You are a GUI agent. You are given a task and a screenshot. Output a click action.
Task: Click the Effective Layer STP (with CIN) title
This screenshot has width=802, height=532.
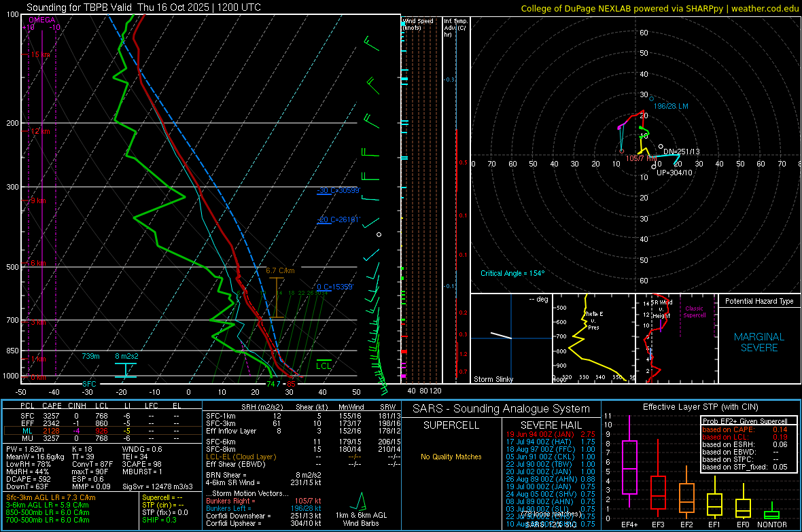(700, 407)
